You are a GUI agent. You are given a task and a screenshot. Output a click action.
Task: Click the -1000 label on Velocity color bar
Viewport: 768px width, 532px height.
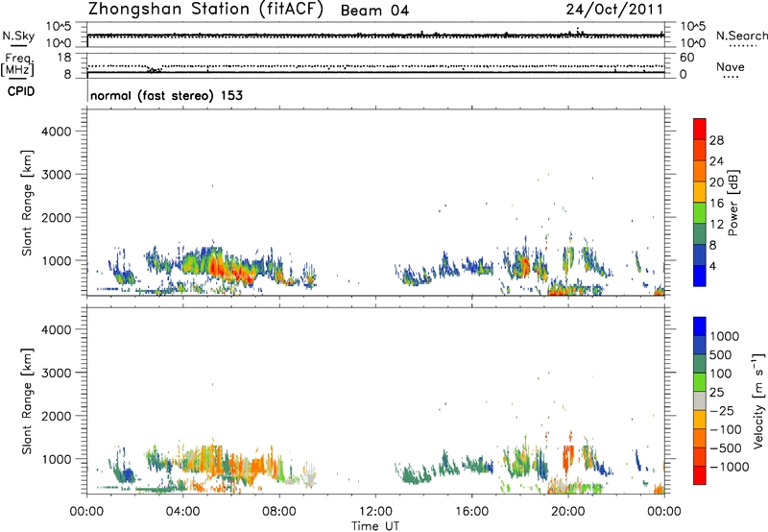tap(729, 467)
